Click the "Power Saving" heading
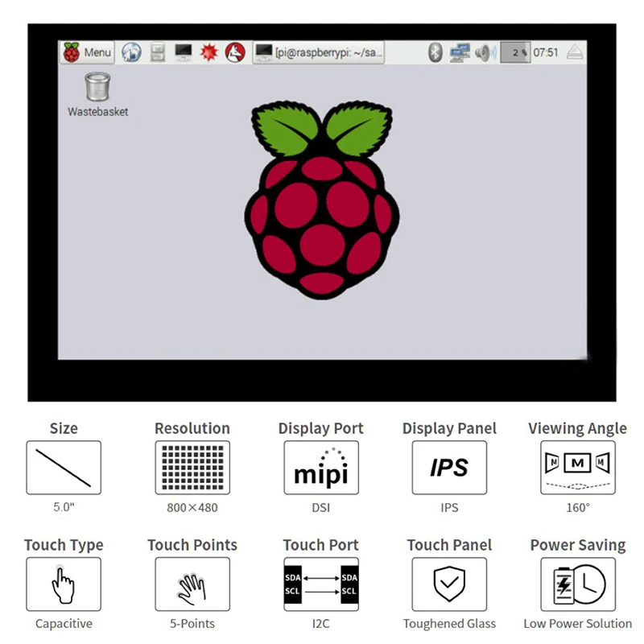Image resolution: width=644 pixels, height=644 pixels. point(578,545)
